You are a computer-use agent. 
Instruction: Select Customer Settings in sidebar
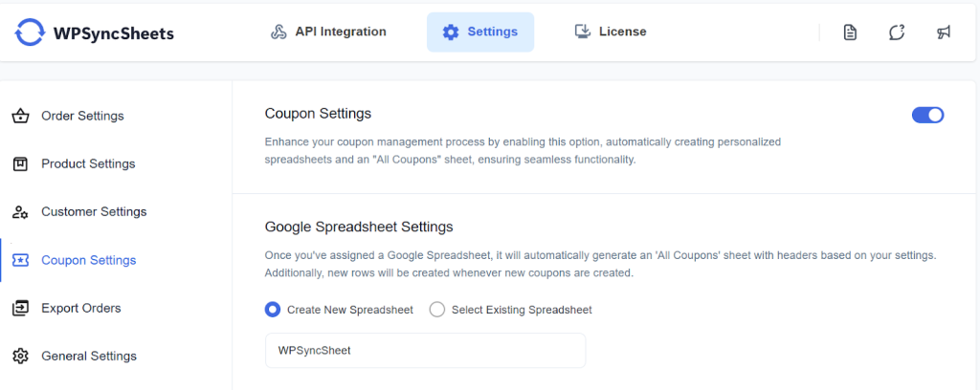(94, 212)
